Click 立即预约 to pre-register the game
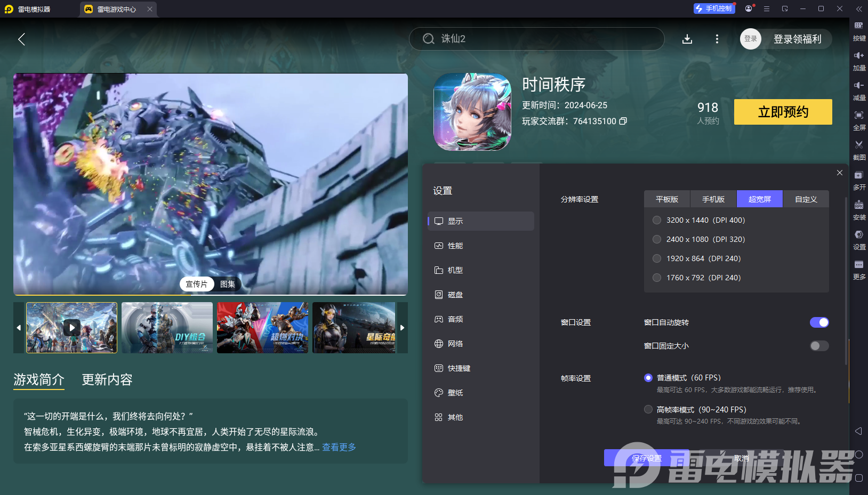The width and height of the screenshot is (868, 495). pos(783,112)
